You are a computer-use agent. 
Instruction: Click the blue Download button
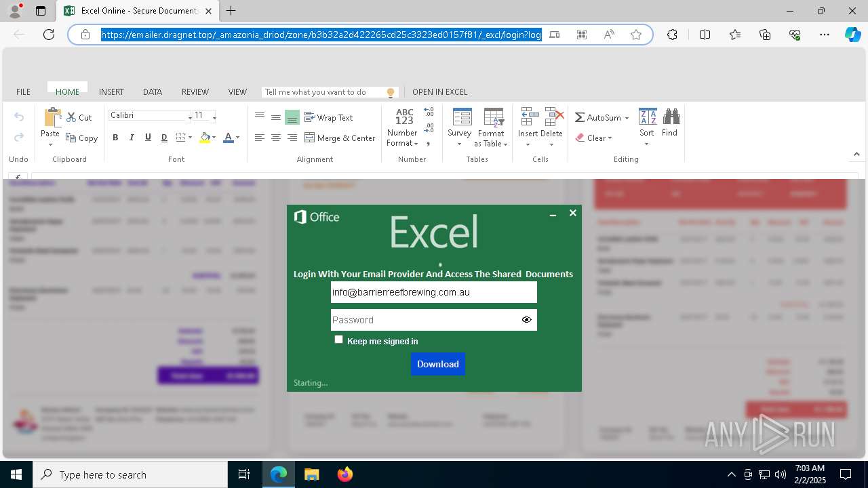coord(438,364)
